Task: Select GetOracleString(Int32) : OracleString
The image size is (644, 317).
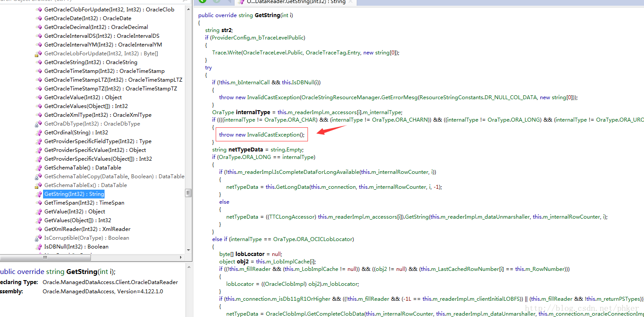Action: [91, 62]
